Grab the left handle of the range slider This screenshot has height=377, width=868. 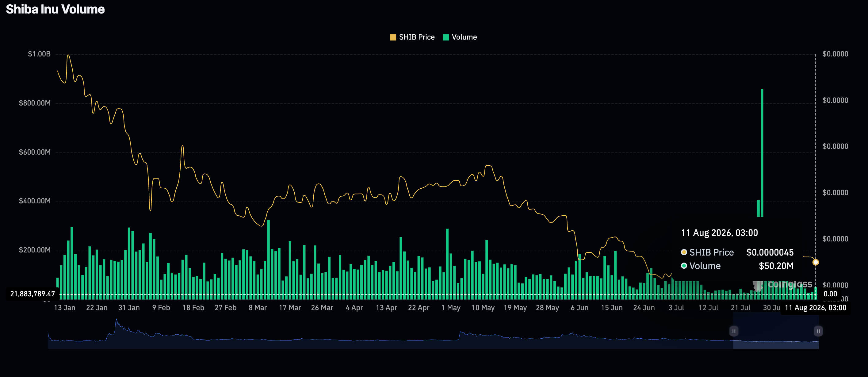[x=734, y=331]
